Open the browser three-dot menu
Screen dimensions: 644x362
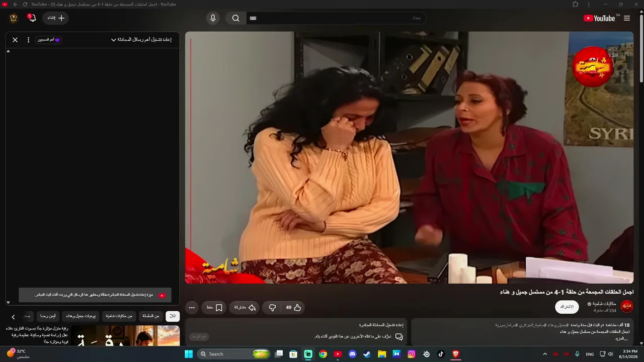pos(589,5)
